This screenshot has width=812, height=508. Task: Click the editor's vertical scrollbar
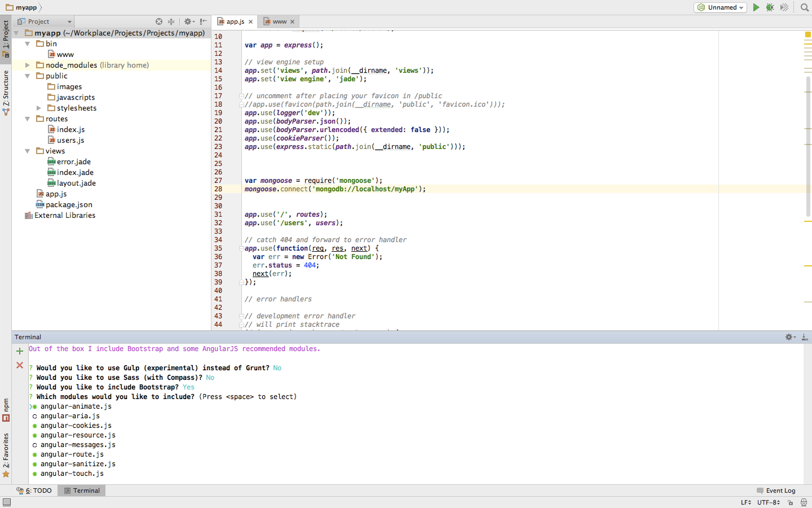(808, 147)
